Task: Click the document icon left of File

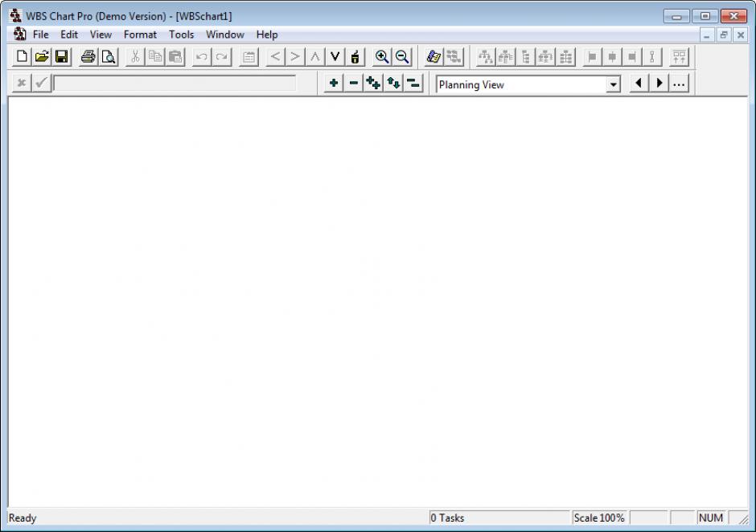Action: [x=19, y=35]
